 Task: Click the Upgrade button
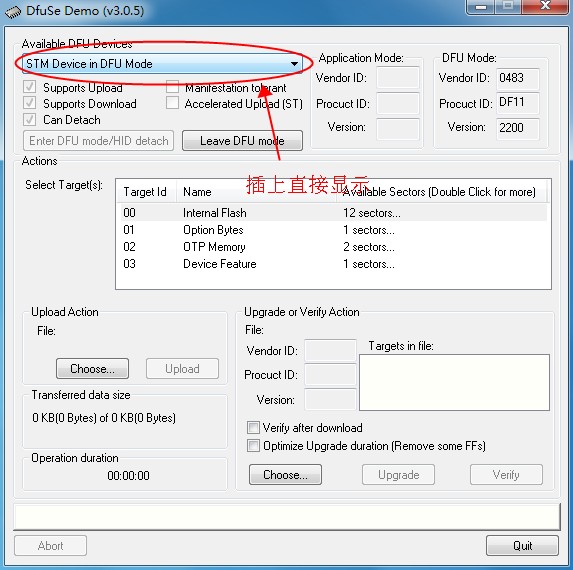398,475
